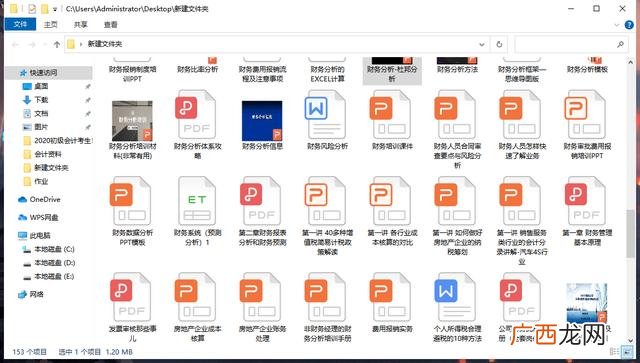Screen dimensions: 640x363
Task: Select the 财务培训课件 presentation file
Action: click(x=392, y=121)
